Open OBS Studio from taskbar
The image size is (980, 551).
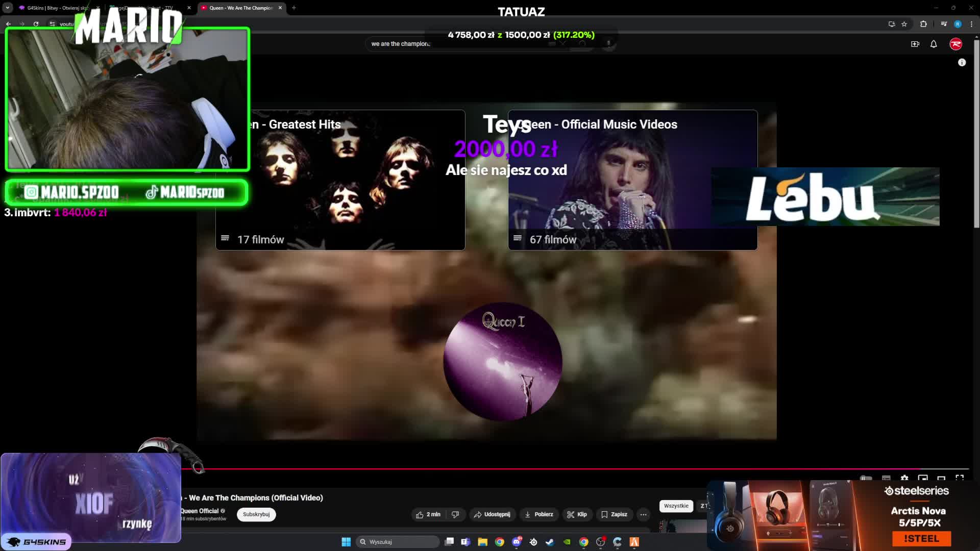[x=601, y=542]
